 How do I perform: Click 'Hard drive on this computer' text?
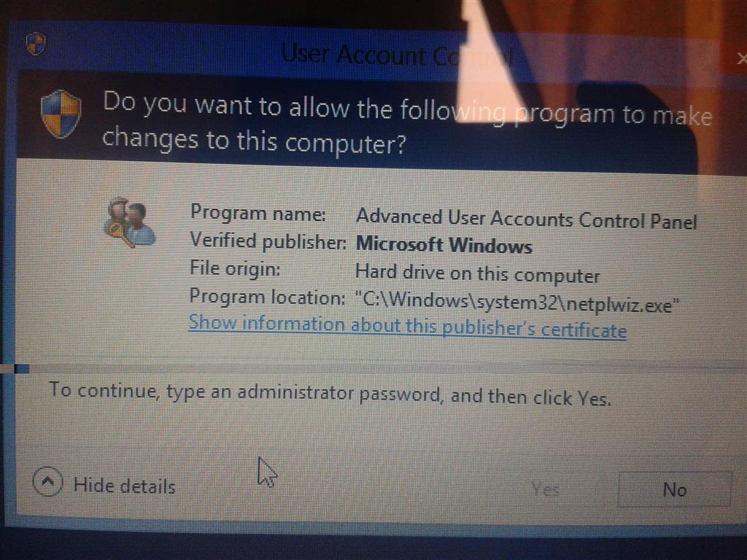point(477,274)
